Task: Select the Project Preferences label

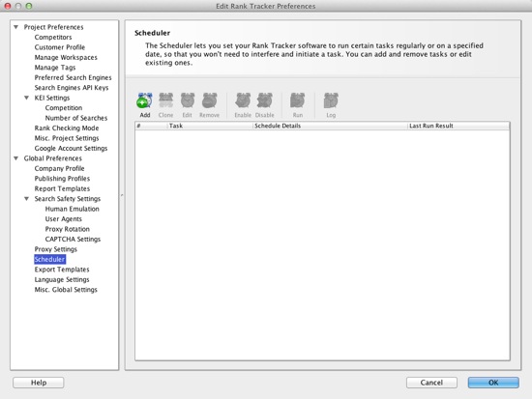Action: (x=53, y=27)
